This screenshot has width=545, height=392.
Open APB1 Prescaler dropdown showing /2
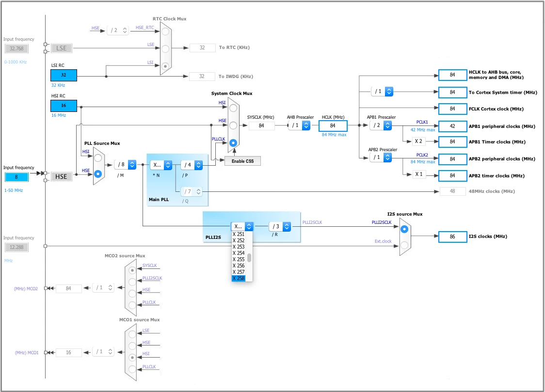381,125
